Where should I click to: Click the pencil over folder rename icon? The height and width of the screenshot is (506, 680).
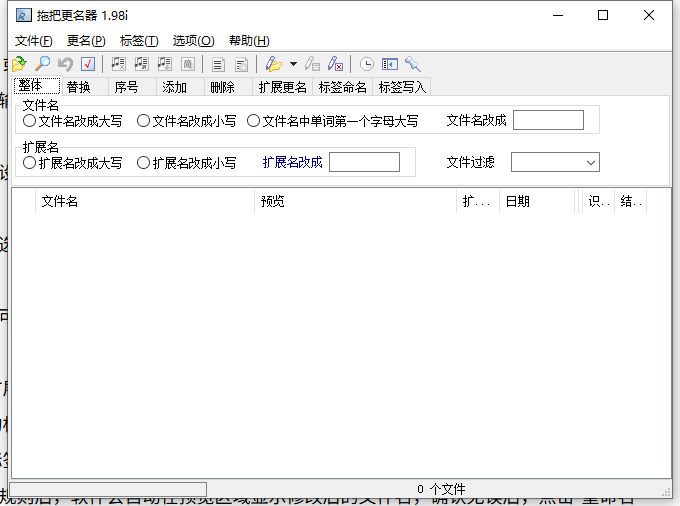pyautogui.click(x=274, y=64)
